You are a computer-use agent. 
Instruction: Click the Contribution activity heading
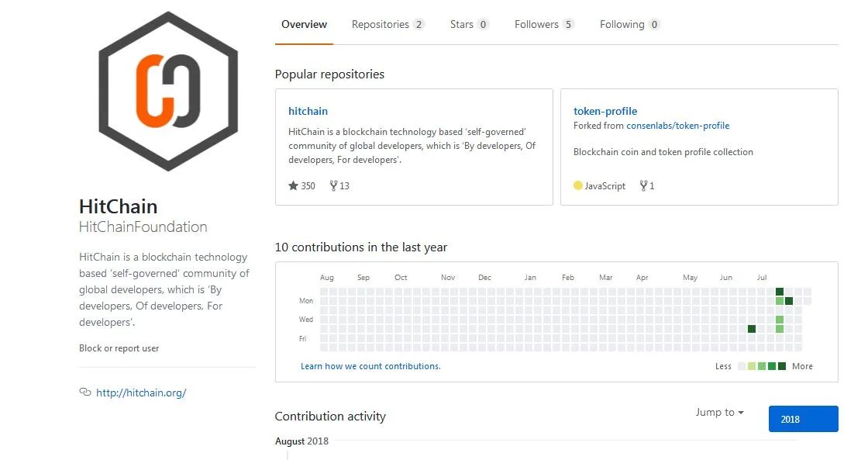pos(330,417)
